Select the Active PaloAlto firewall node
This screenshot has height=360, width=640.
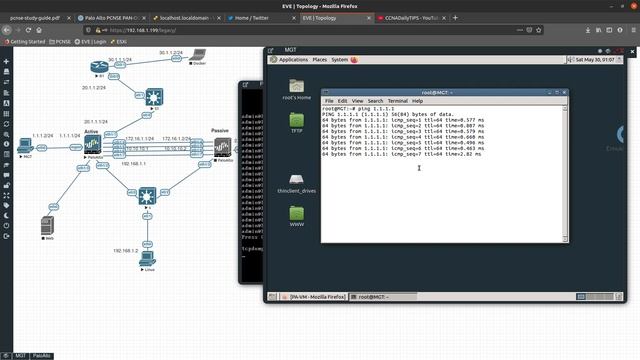coord(93,145)
